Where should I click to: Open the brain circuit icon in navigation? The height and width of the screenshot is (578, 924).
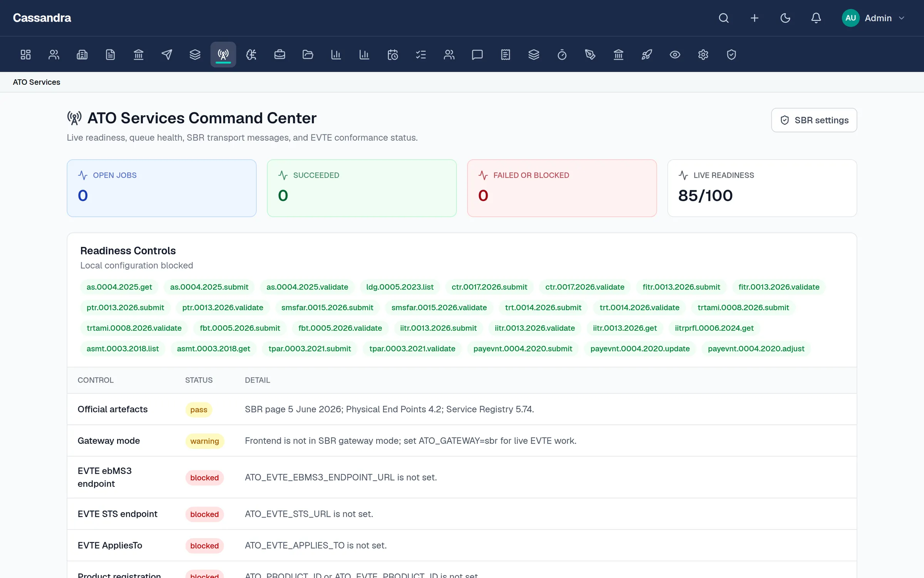click(251, 55)
